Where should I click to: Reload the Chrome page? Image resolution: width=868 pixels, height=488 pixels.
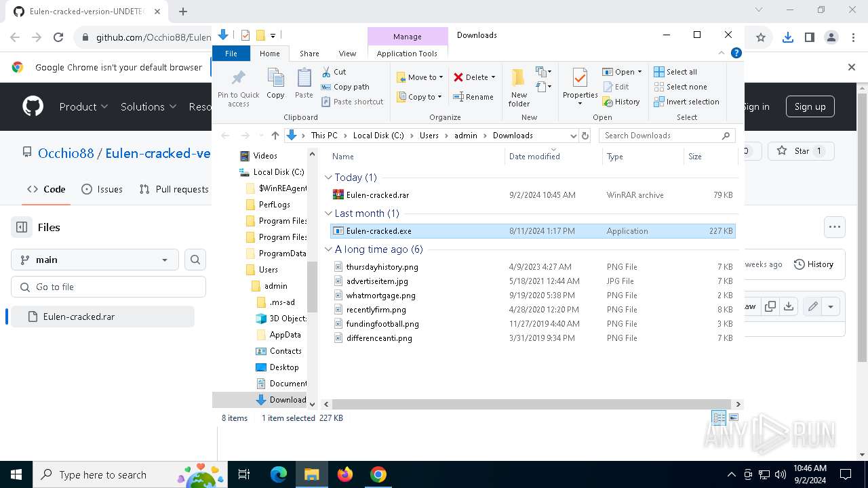pos(58,38)
